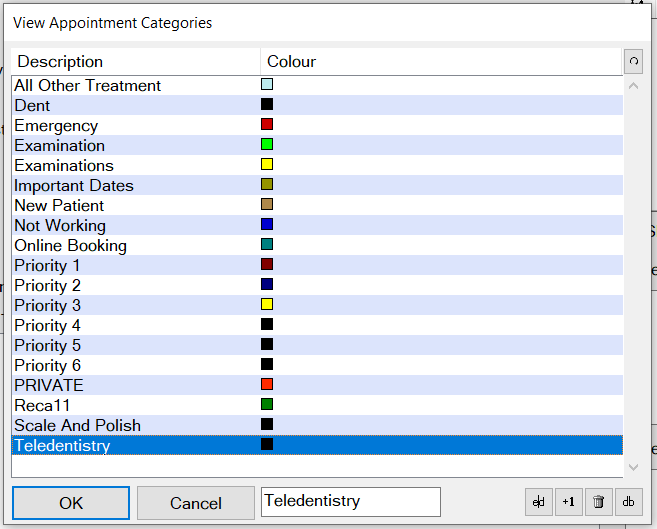Click the black swatch for Priority 4

[267, 324]
